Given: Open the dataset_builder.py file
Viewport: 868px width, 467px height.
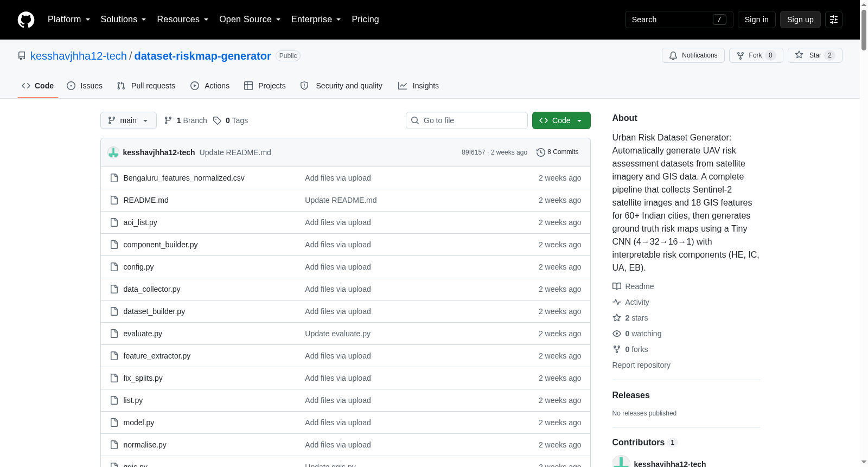Looking at the screenshot, I should click(x=154, y=311).
